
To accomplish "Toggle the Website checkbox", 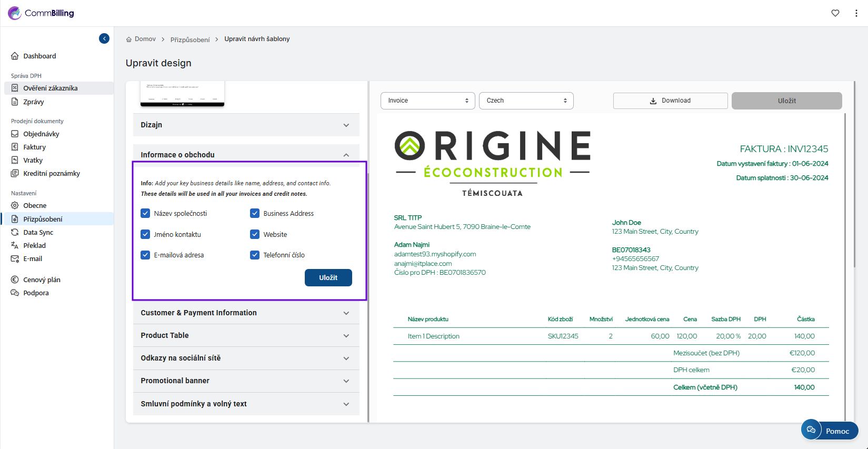I will coord(255,234).
